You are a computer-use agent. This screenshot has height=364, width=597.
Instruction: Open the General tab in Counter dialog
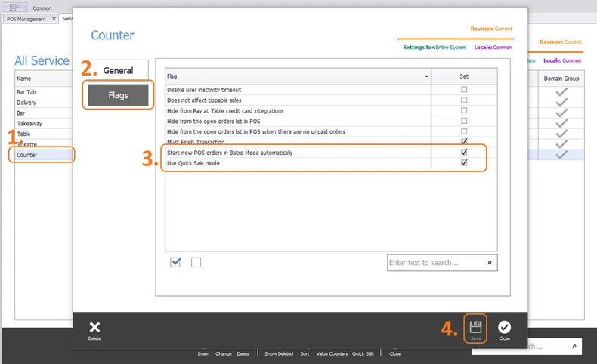point(118,70)
